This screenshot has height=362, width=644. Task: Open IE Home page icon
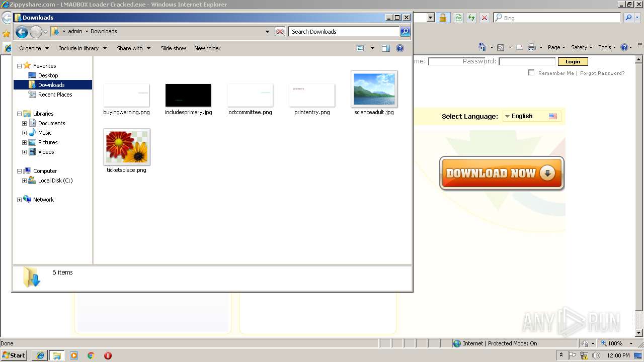pyautogui.click(x=482, y=47)
